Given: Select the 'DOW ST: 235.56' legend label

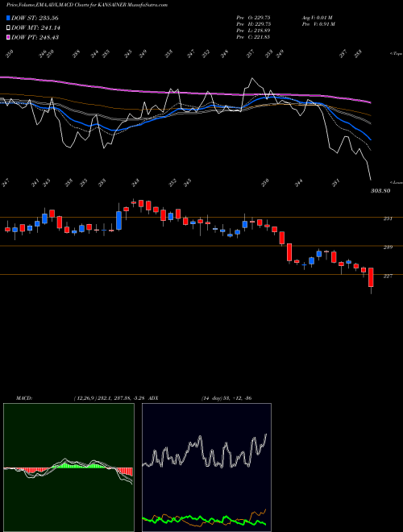Looking at the screenshot, I should [35, 18].
